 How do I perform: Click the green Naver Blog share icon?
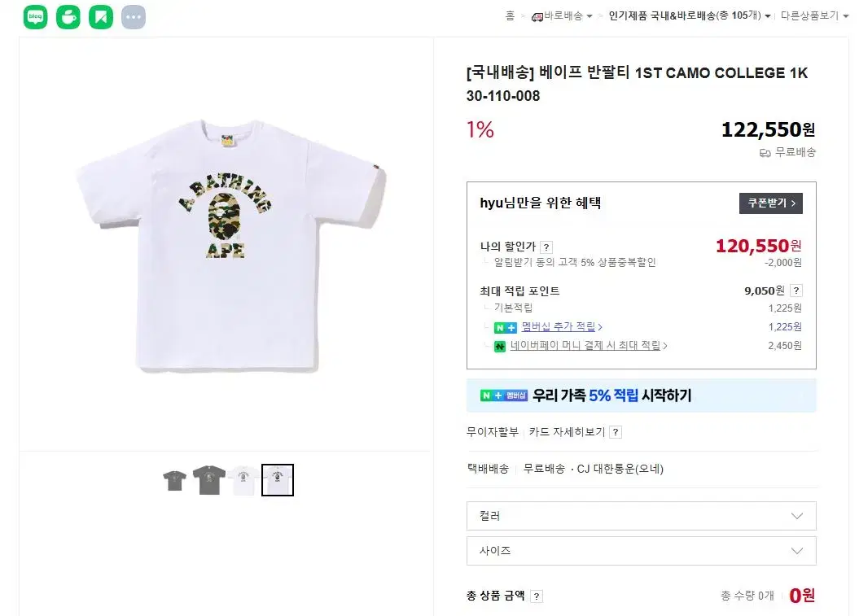click(36, 17)
